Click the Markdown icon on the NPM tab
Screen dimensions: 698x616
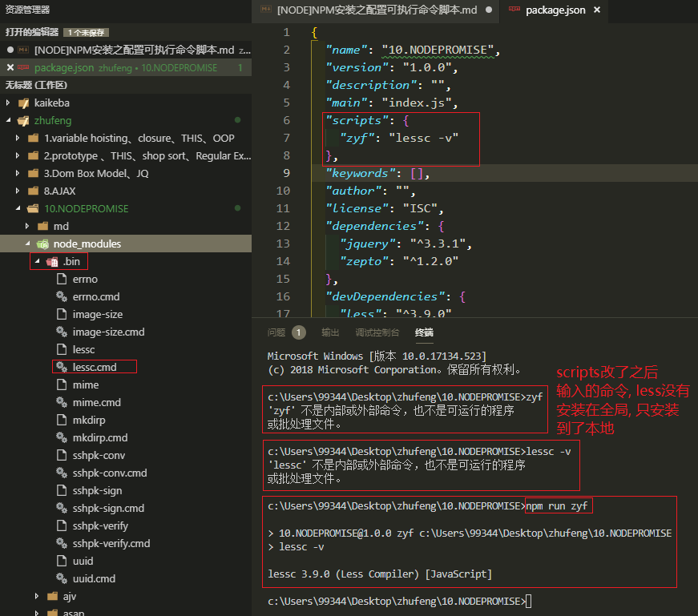tap(264, 10)
